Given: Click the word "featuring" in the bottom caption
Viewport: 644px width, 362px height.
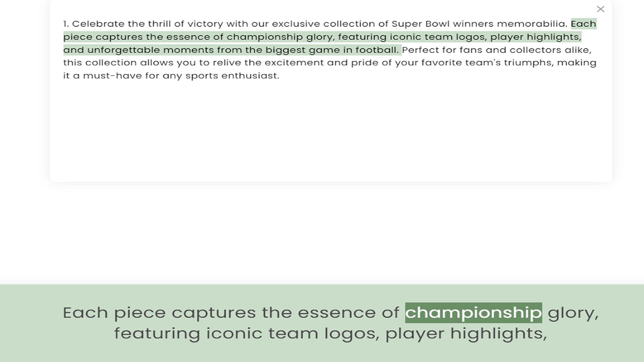Looking at the screenshot, I should (157, 334).
